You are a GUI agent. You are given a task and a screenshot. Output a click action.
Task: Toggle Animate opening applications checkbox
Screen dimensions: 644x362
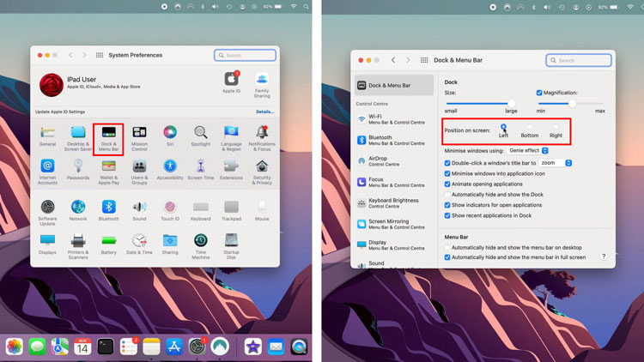point(447,184)
